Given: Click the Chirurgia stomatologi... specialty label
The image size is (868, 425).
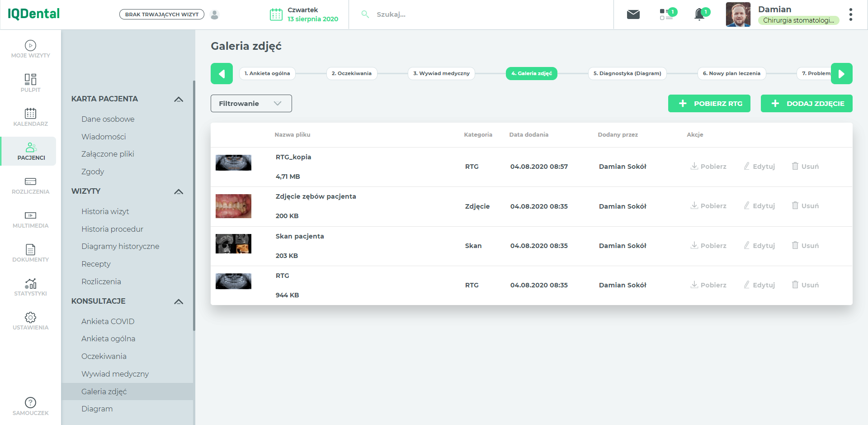Looking at the screenshot, I should (798, 20).
